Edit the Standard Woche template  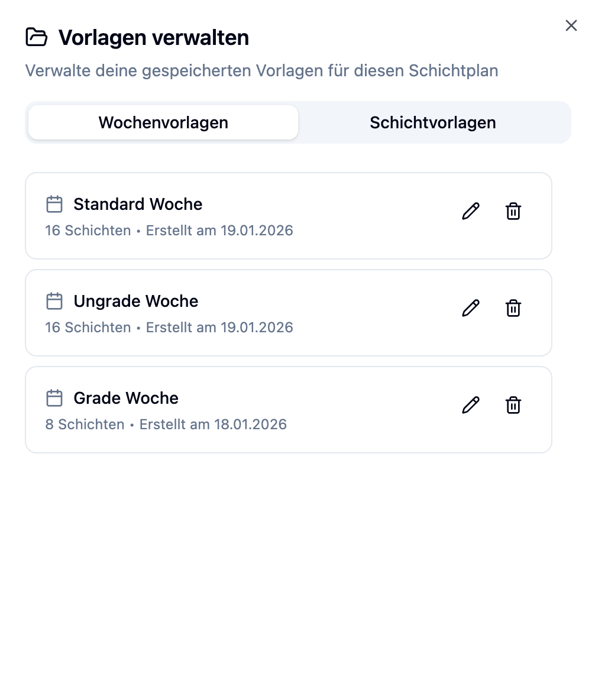(x=471, y=211)
